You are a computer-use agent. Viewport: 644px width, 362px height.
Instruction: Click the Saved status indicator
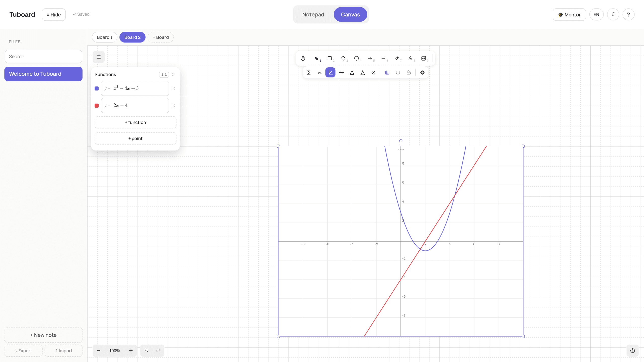[x=81, y=14]
